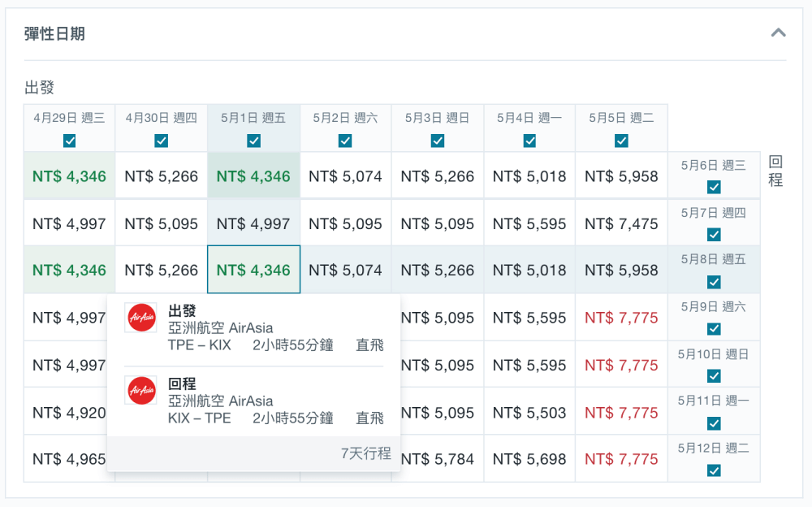
Task: Select NT$ 4,997 fare for 4月29日 and 5月10日
Action: [66, 365]
